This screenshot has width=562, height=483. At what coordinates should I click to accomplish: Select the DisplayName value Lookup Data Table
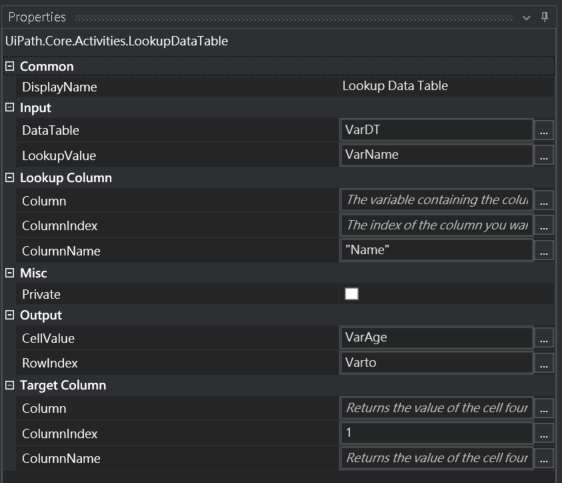tap(395, 86)
